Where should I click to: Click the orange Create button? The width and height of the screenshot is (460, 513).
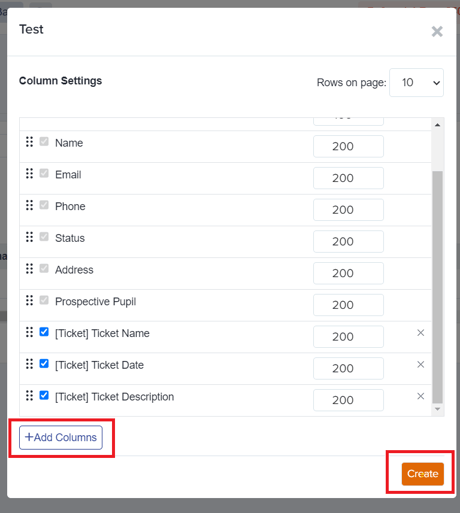(423, 474)
